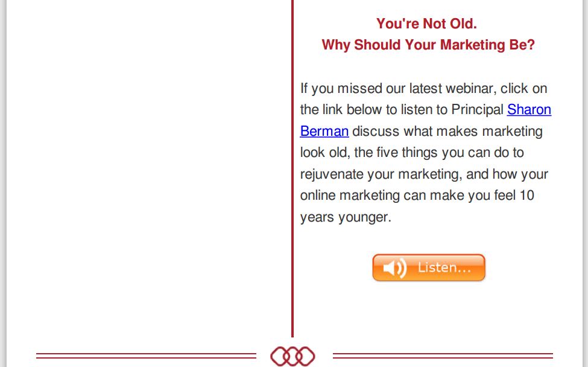The width and height of the screenshot is (588, 367).
Task: Click the "Listen..." label text
Action: coord(444,267)
